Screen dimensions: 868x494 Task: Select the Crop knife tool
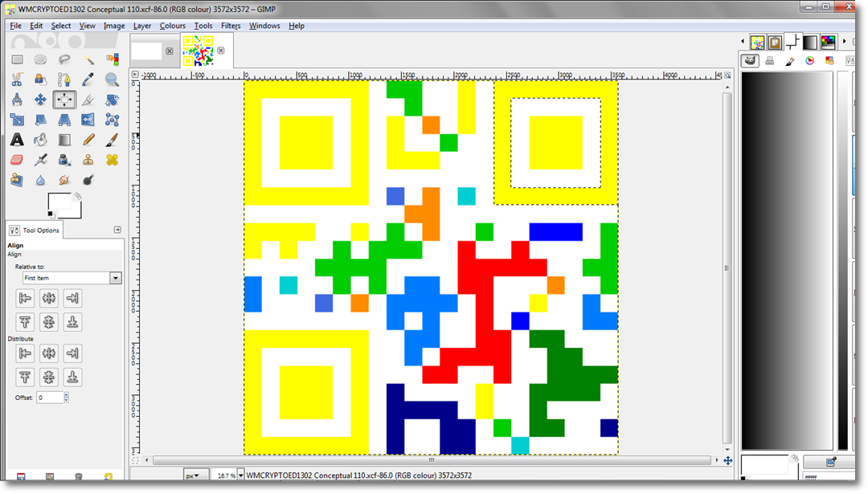[x=88, y=100]
